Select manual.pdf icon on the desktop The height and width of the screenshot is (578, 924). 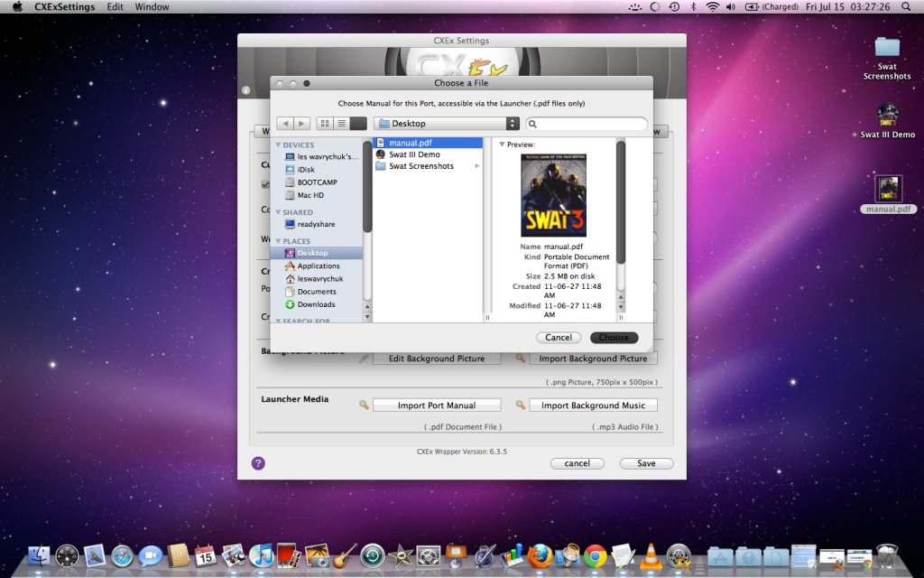pyautogui.click(x=888, y=194)
